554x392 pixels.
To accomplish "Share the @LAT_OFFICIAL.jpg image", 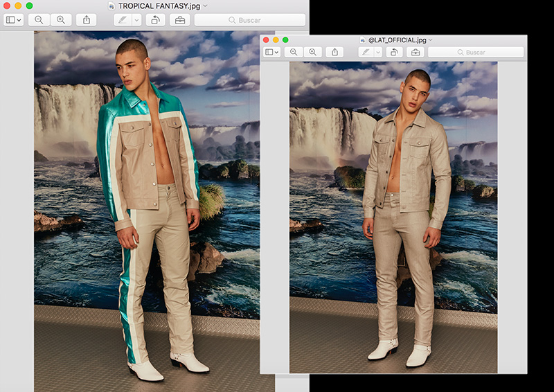I will point(334,52).
